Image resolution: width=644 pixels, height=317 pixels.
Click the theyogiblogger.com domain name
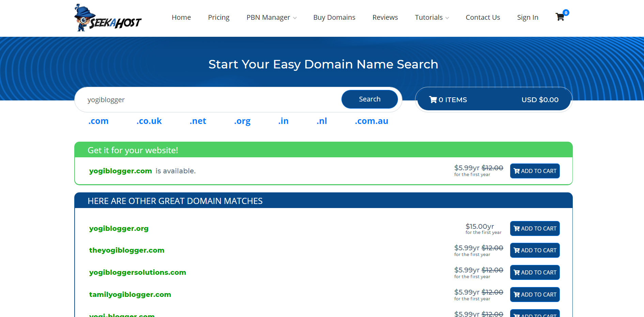coord(127,250)
